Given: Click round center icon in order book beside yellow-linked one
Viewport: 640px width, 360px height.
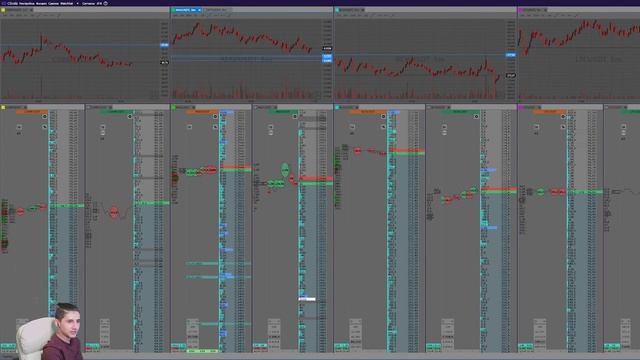Looking at the screenshot, I should 130,117.
